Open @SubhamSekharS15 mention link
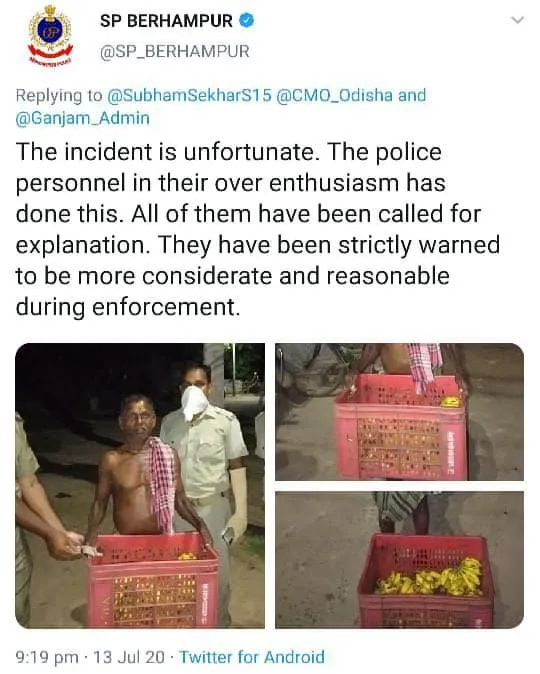540x674 pixels. click(189, 95)
